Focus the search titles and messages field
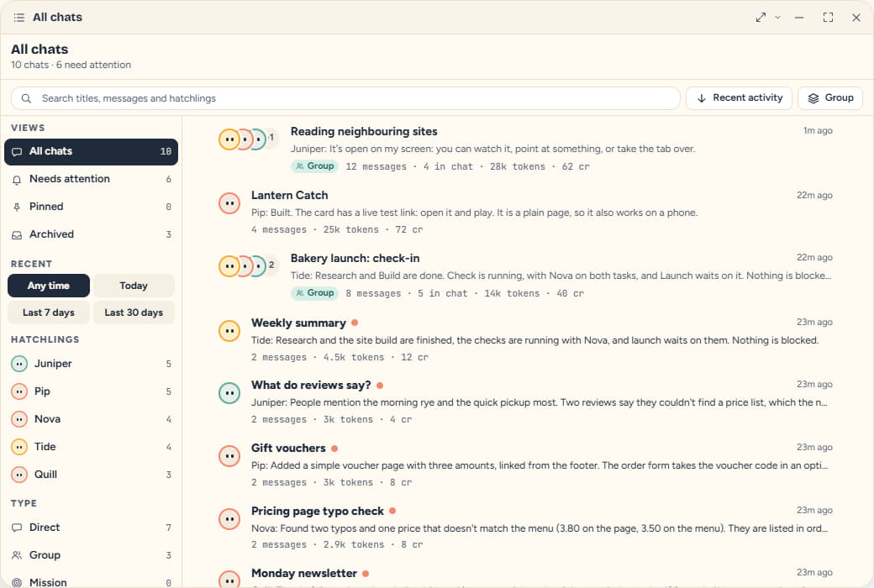 (x=345, y=98)
